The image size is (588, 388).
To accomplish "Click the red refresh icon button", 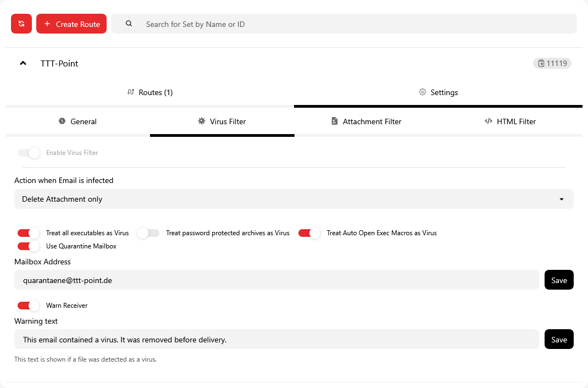I will coord(21,24).
